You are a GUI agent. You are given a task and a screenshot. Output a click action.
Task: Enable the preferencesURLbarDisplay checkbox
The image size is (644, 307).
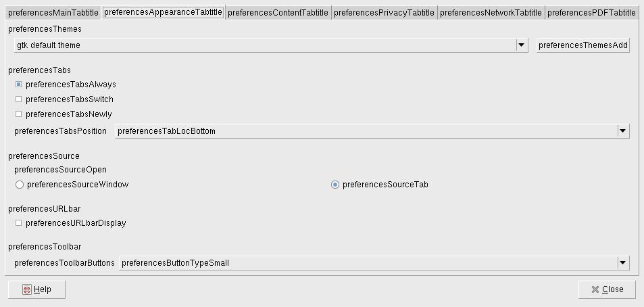click(x=19, y=223)
